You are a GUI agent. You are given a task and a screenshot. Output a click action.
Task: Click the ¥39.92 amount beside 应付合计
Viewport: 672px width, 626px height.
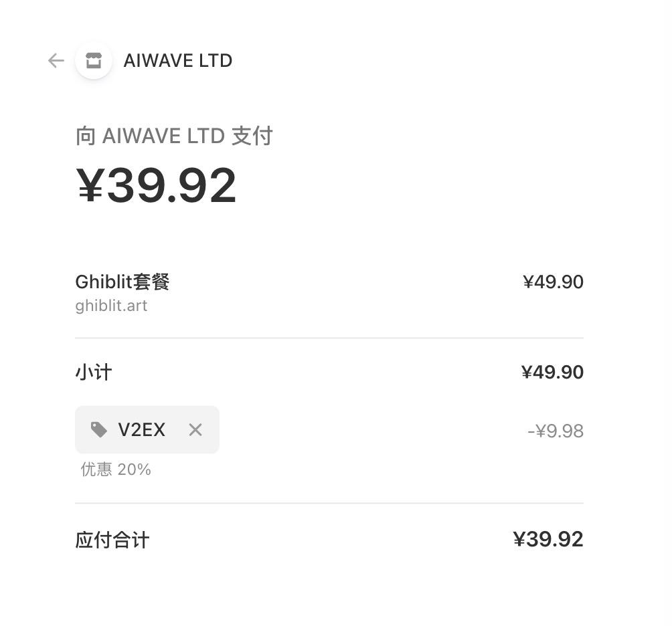pos(548,539)
